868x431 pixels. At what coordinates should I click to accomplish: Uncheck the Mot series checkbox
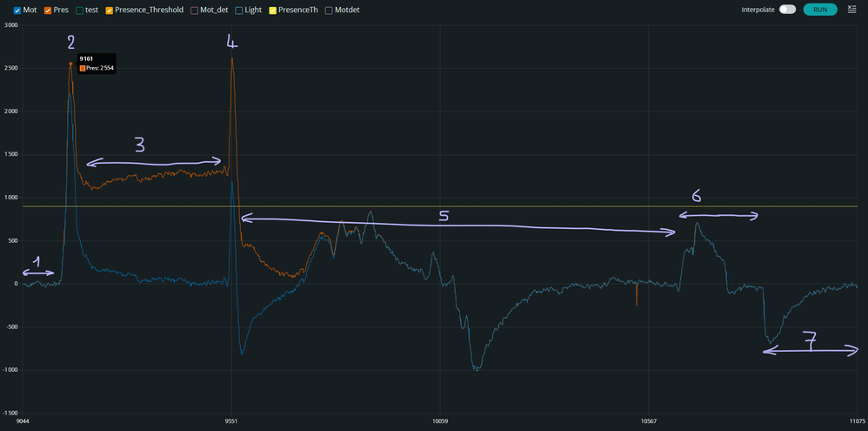coord(17,10)
